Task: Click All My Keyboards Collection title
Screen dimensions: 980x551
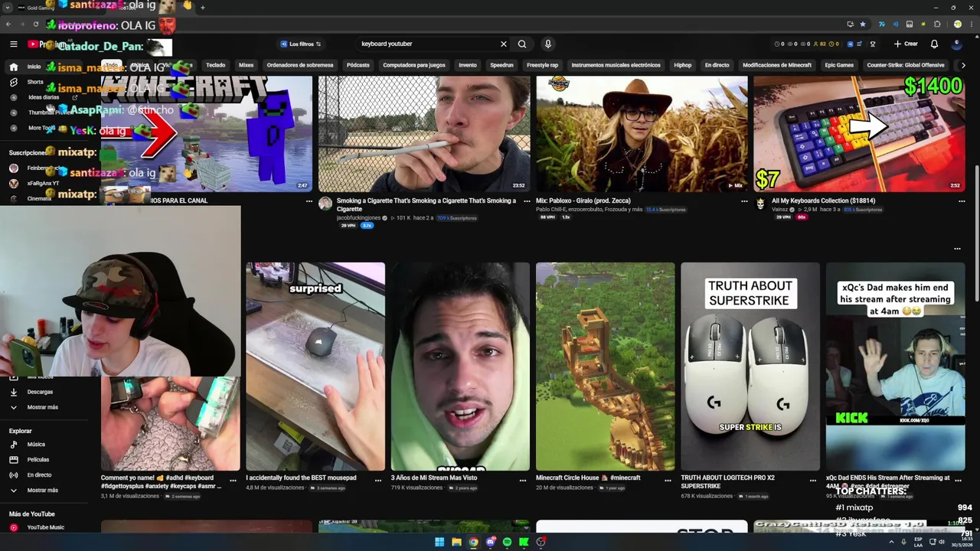Action: [x=823, y=201]
